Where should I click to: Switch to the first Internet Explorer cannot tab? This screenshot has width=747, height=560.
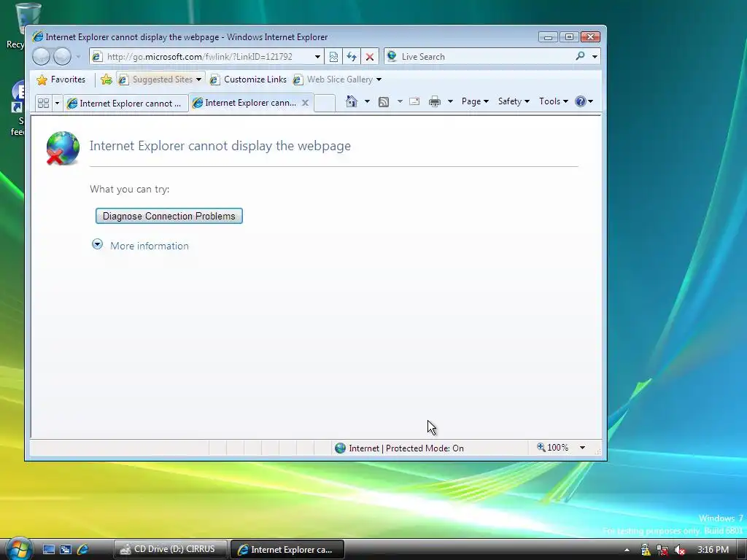tap(125, 104)
